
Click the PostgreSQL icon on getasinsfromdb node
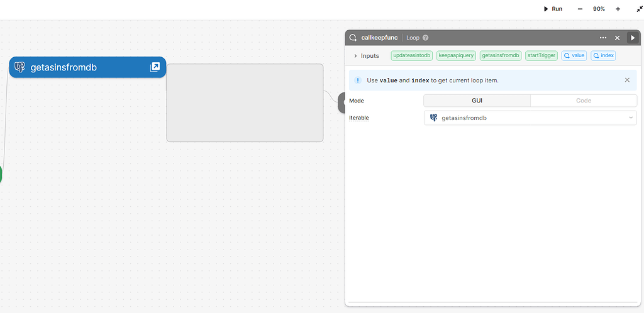[x=19, y=67]
